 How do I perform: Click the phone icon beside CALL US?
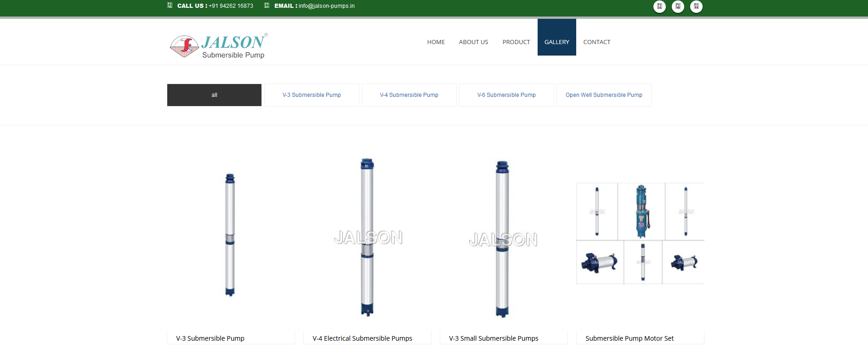coord(170,6)
